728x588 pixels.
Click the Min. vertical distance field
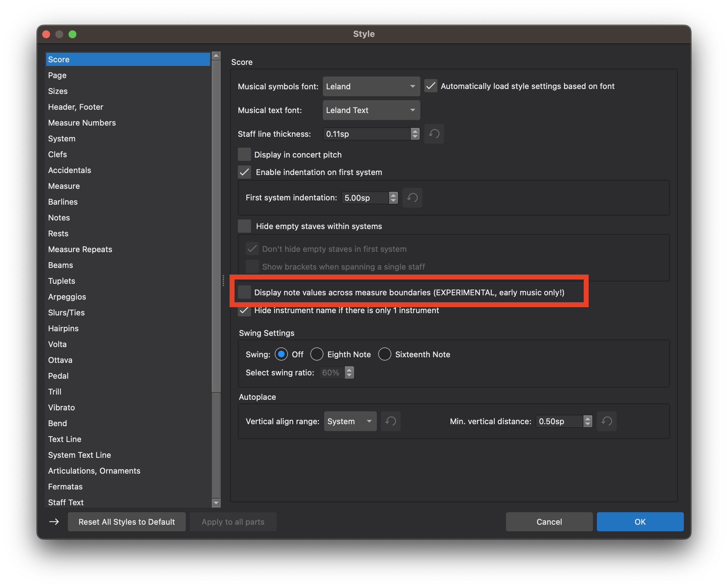[x=559, y=421]
